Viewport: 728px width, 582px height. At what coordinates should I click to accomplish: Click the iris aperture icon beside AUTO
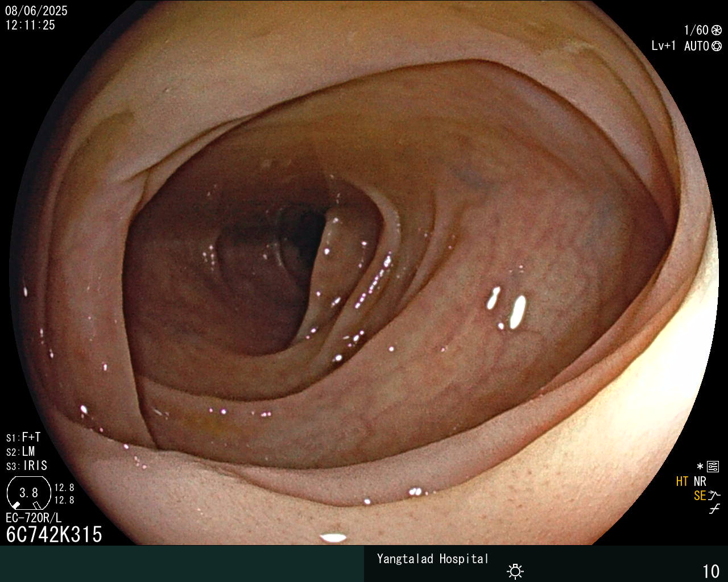[x=717, y=46]
